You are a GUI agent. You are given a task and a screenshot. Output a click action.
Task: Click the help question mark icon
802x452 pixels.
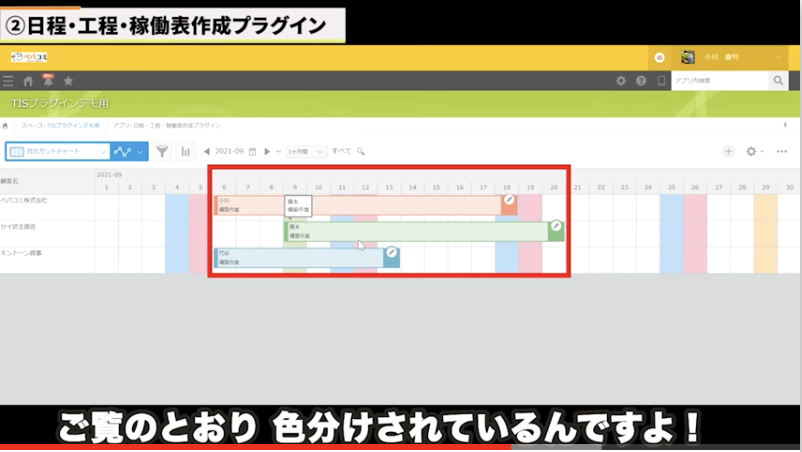[641, 81]
